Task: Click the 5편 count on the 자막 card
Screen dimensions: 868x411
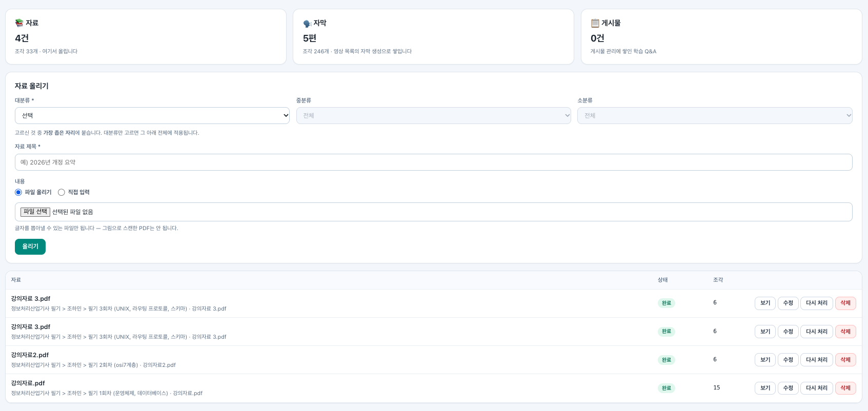Action: tap(310, 38)
